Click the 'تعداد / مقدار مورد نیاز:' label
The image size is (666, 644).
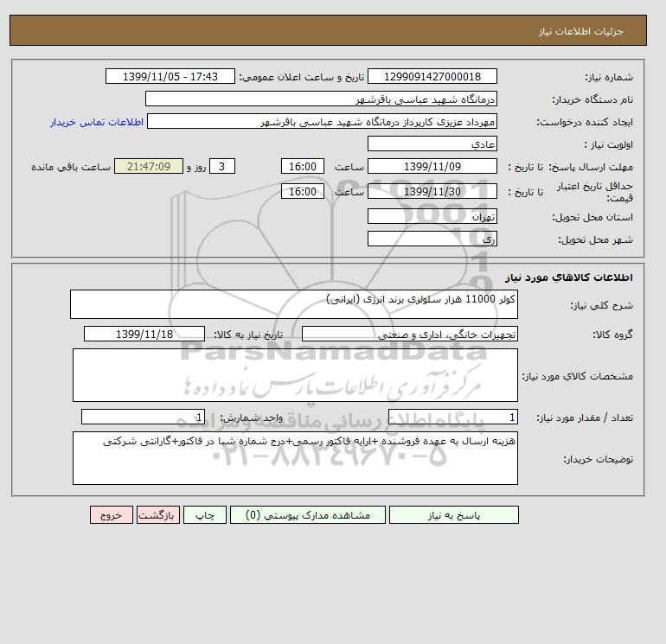pos(586,418)
